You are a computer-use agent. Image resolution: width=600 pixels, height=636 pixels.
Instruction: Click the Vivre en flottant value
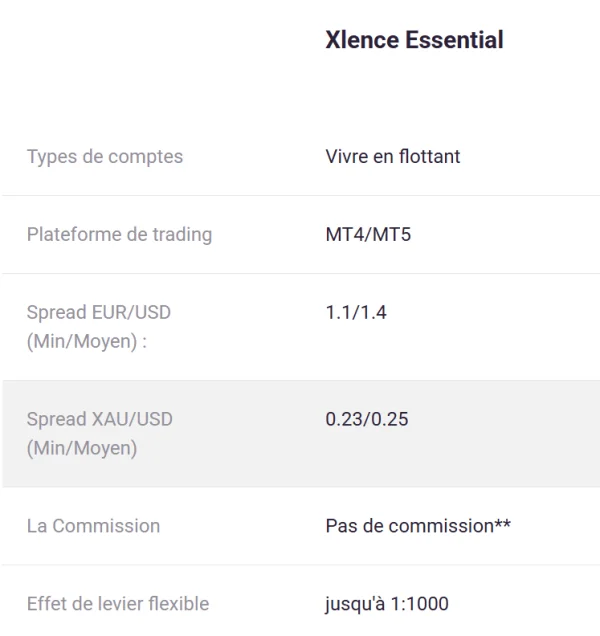(x=393, y=157)
